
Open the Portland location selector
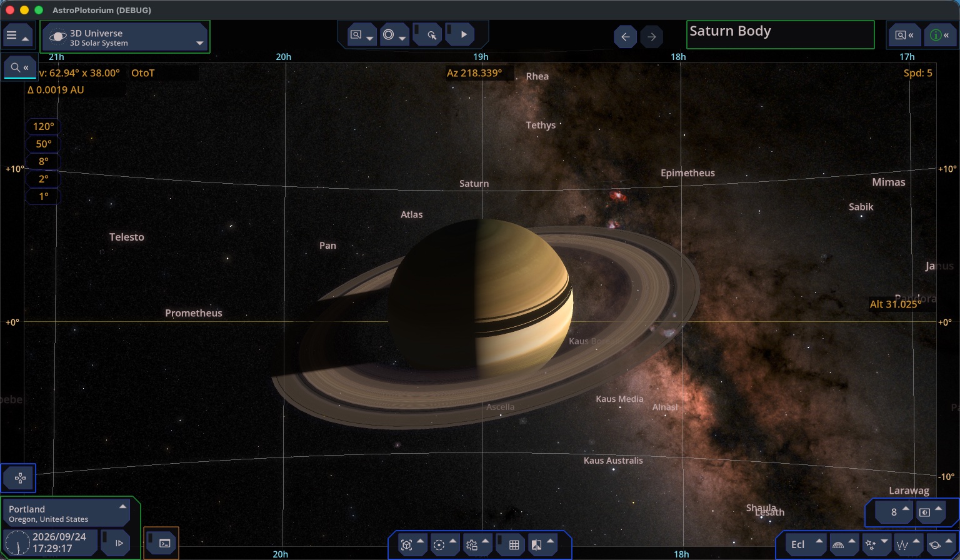click(x=66, y=513)
